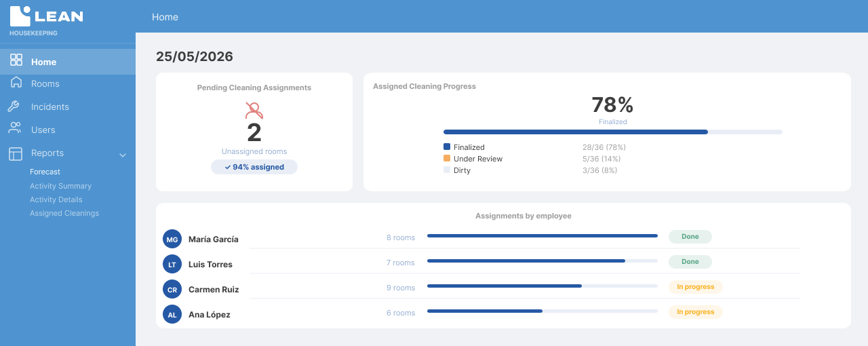Click the 25/05/2026 date heading
Image resolution: width=868 pixels, height=346 pixels.
[x=195, y=56]
